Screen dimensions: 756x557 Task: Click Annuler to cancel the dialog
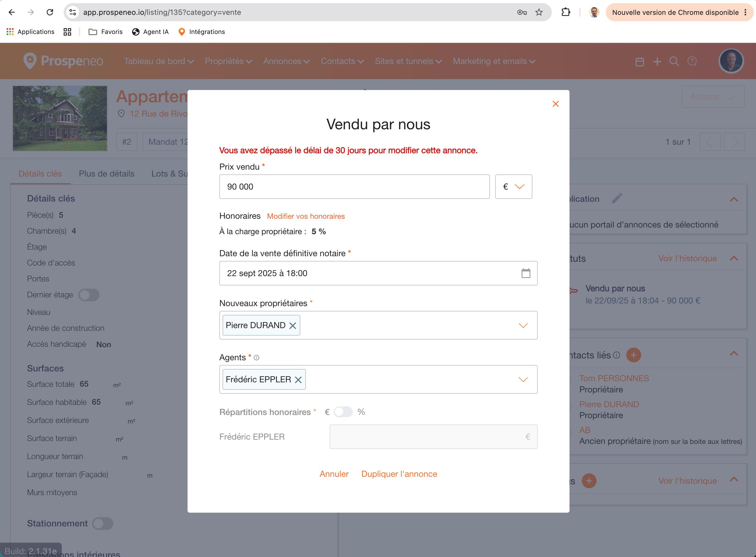pos(334,474)
